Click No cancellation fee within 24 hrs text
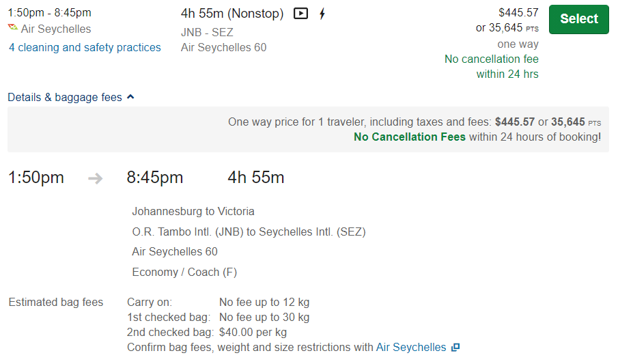Screen dimensions: 618x364 492,67
